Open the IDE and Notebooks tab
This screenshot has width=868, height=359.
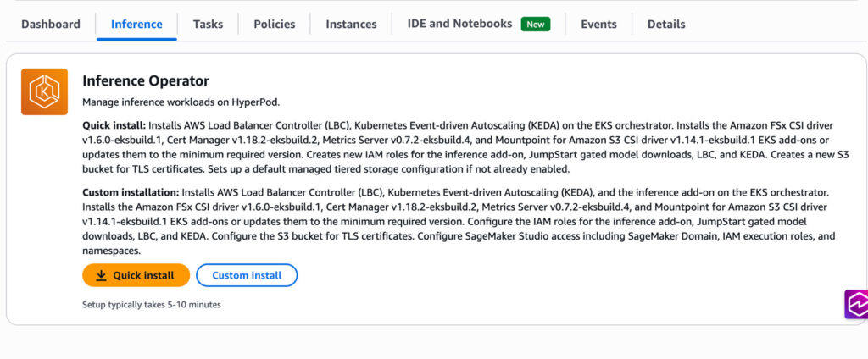[x=459, y=24]
